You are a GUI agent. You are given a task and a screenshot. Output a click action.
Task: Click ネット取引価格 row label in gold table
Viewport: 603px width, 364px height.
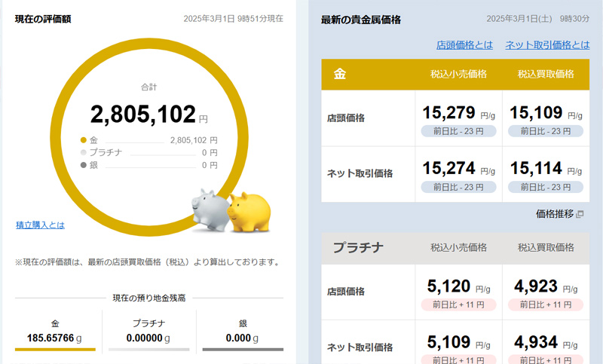360,174
